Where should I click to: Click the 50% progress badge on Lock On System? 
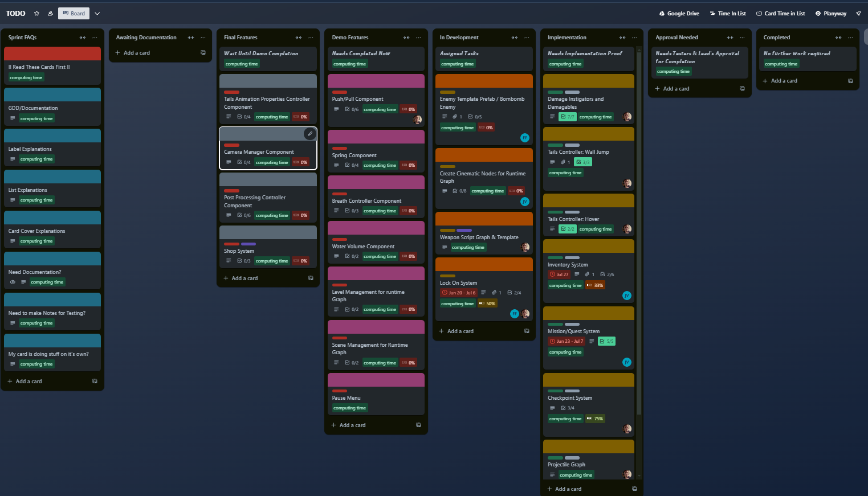point(487,304)
